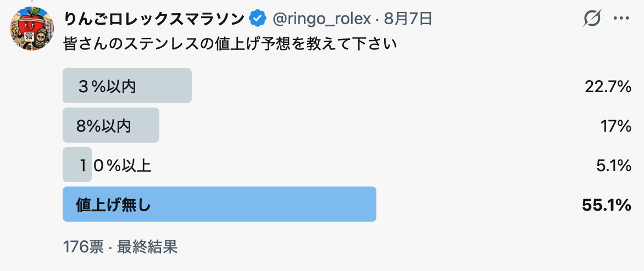Click the 5.1% result value
Image resolution: width=644 pixels, height=271 pixels.
tap(614, 166)
